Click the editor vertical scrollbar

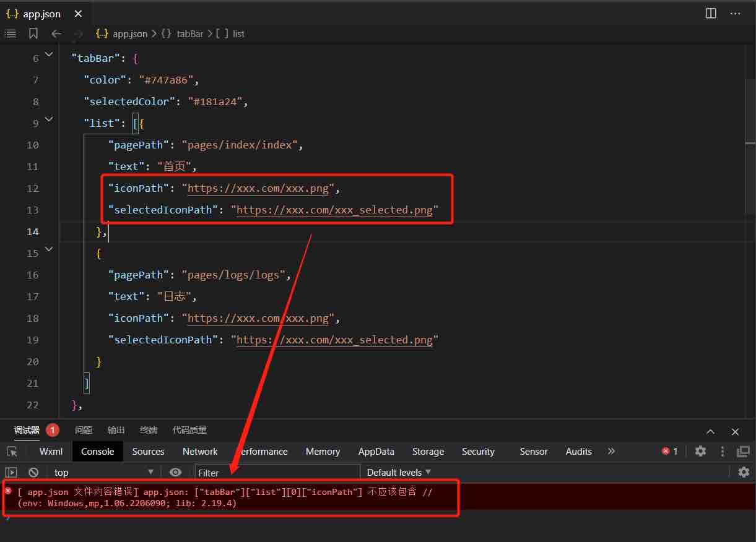(x=750, y=145)
